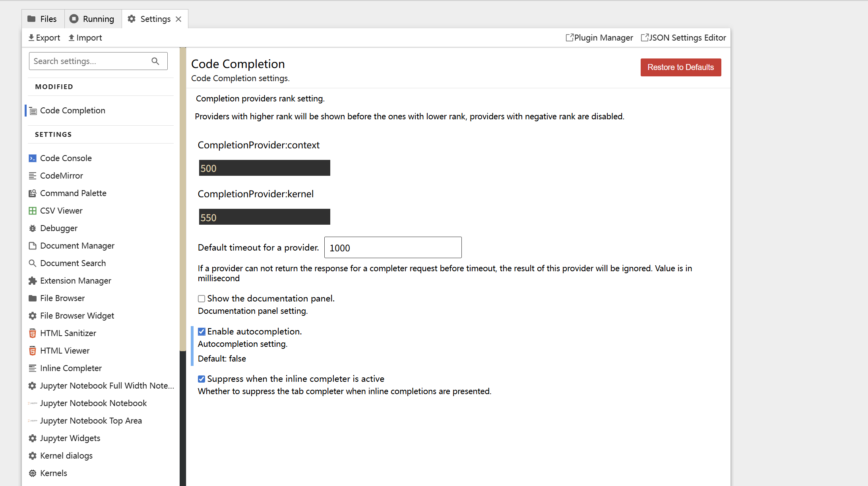Open Jupyter Notebook Notebook settings
Screen dimensions: 868x486
coord(93,403)
